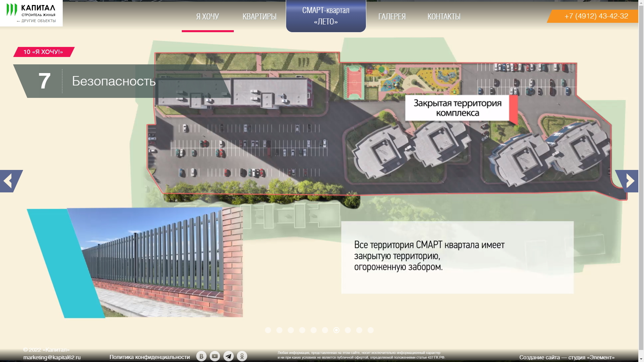Jump to the eighth slide dot
This screenshot has height=362, width=644.
tap(348, 330)
